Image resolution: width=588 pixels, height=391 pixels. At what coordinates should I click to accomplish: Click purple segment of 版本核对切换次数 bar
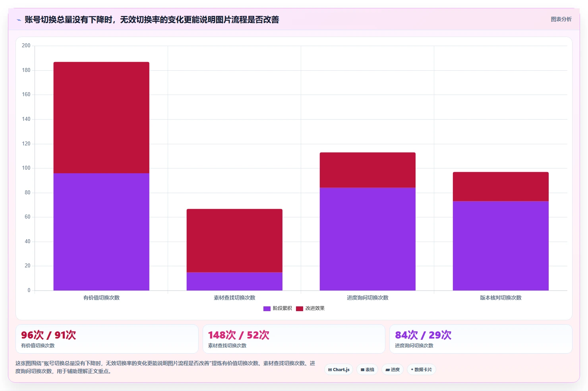coord(501,246)
